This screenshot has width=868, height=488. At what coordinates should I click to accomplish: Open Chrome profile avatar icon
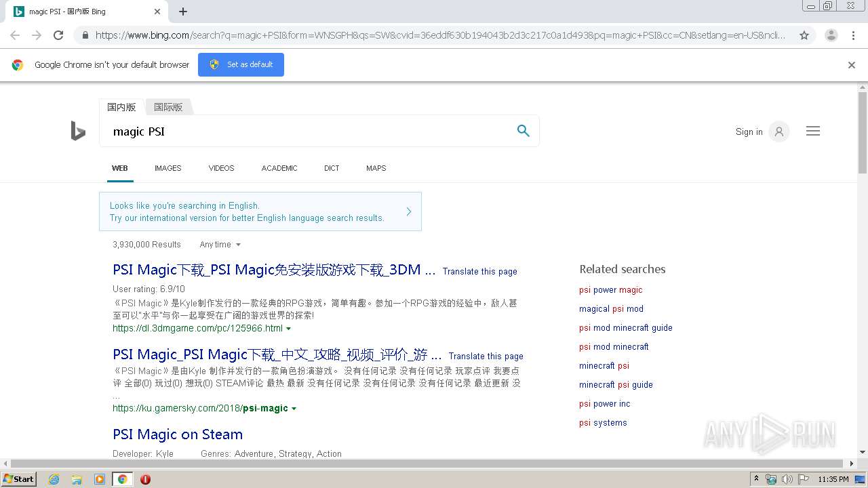[831, 35]
